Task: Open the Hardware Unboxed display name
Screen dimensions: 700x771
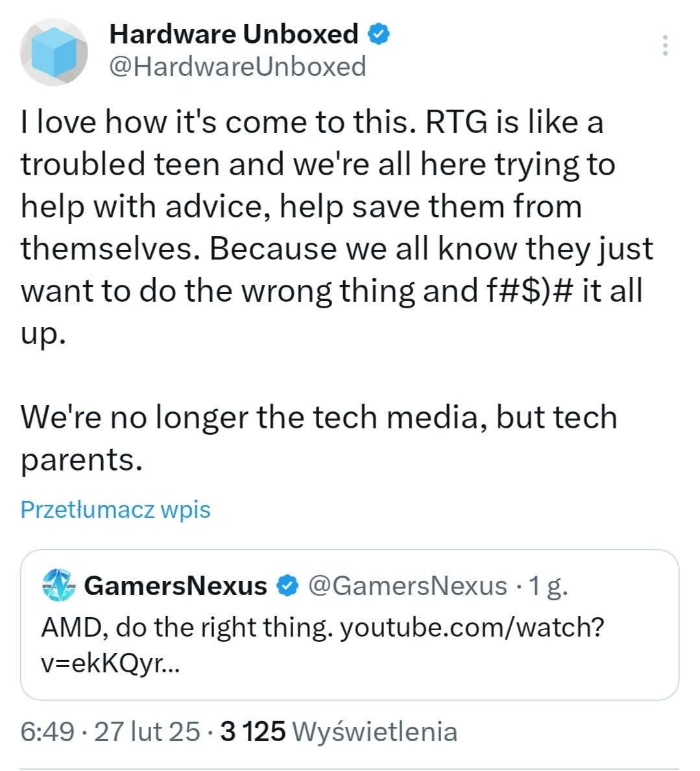Action: [x=234, y=34]
